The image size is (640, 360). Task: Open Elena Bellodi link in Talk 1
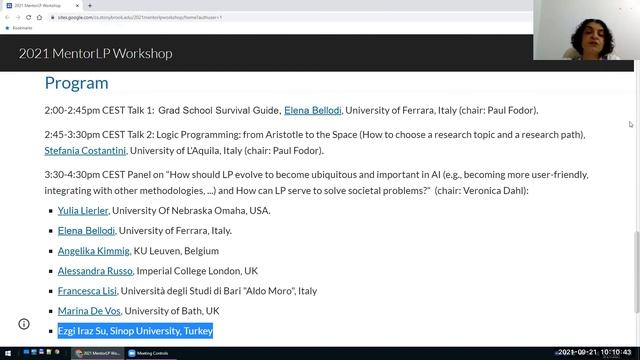point(313,110)
